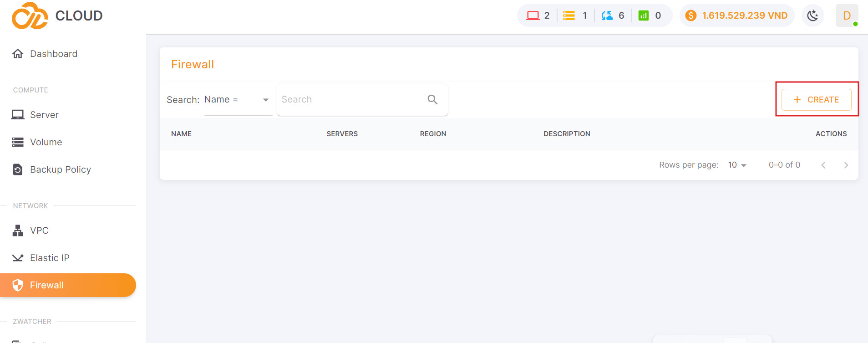Image resolution: width=868 pixels, height=343 pixels.
Task: Click the Backup Policy icon
Action: 18,169
